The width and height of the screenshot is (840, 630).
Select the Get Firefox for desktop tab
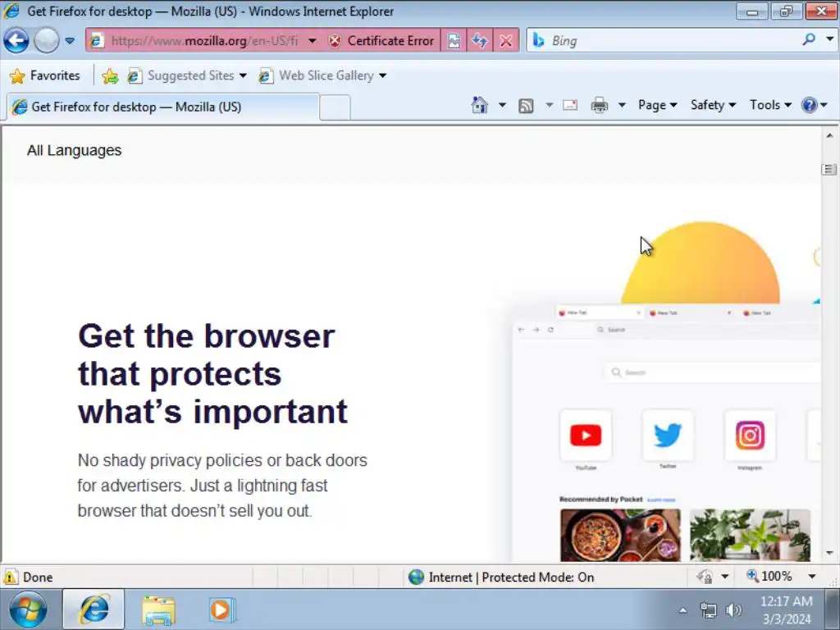pyautogui.click(x=163, y=107)
